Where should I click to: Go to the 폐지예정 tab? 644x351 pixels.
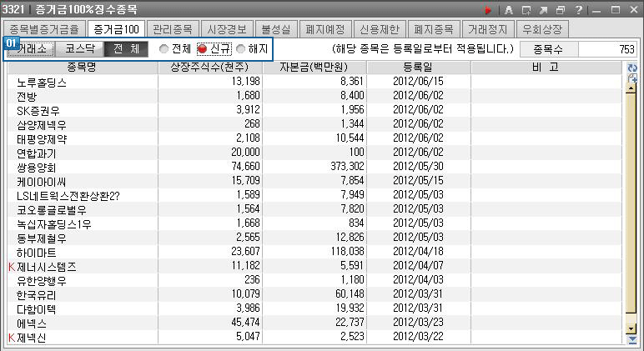coord(325,29)
